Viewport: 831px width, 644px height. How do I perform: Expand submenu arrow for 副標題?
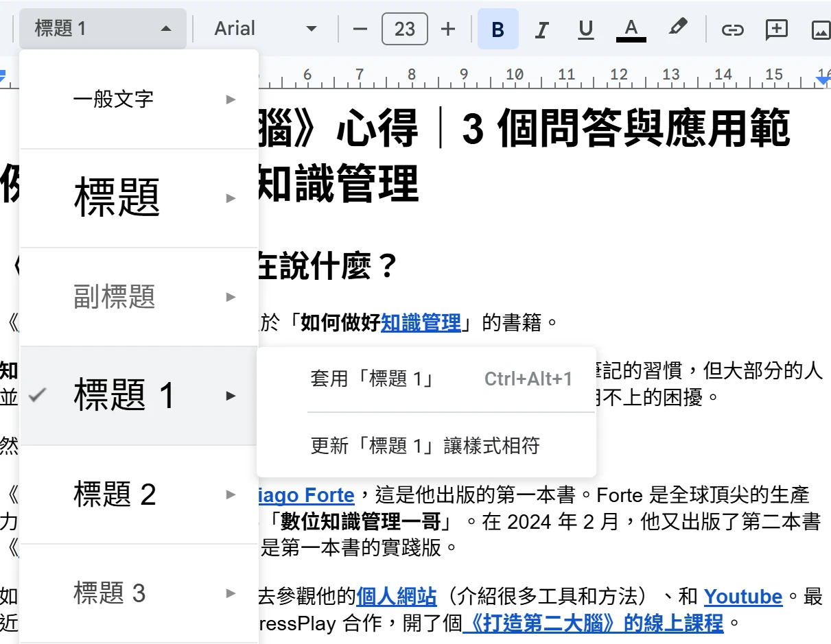tap(231, 297)
